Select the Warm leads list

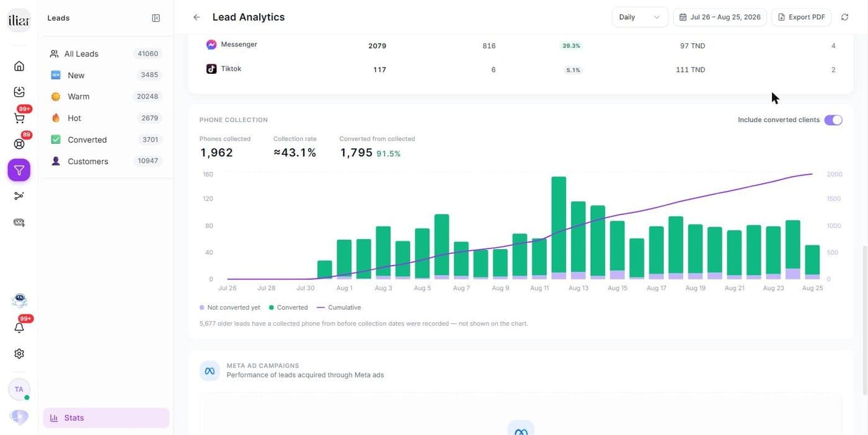click(105, 97)
